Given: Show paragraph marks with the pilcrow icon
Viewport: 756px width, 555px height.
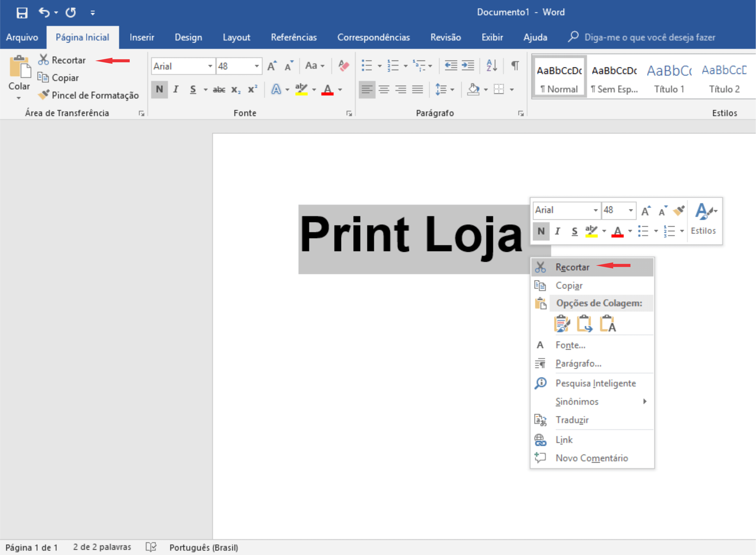Looking at the screenshot, I should [x=515, y=65].
